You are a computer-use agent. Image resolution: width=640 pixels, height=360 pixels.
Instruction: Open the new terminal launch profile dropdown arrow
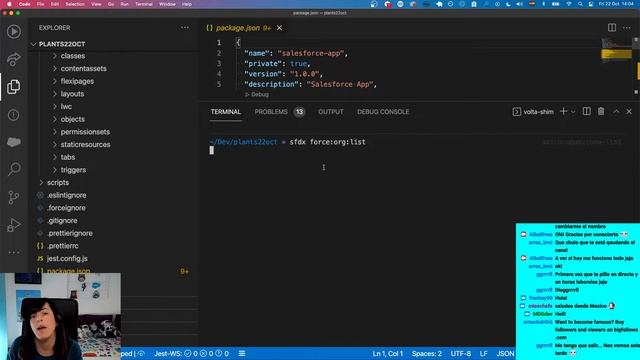[573, 111]
